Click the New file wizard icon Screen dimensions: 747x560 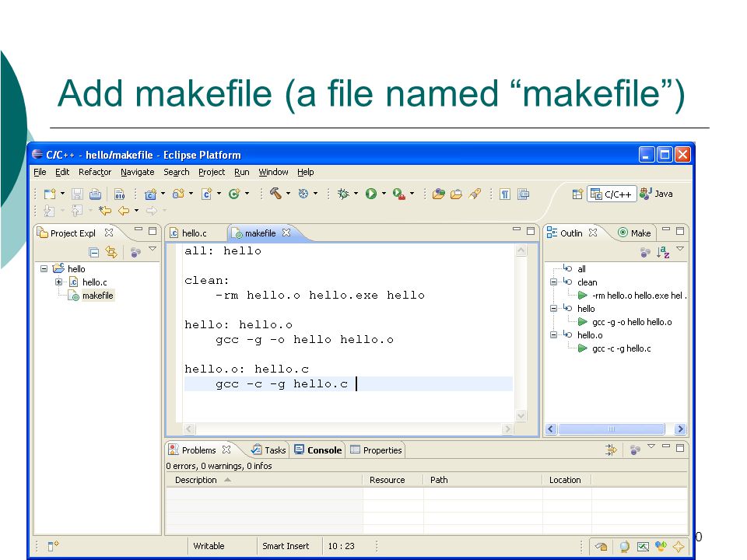pos(50,194)
